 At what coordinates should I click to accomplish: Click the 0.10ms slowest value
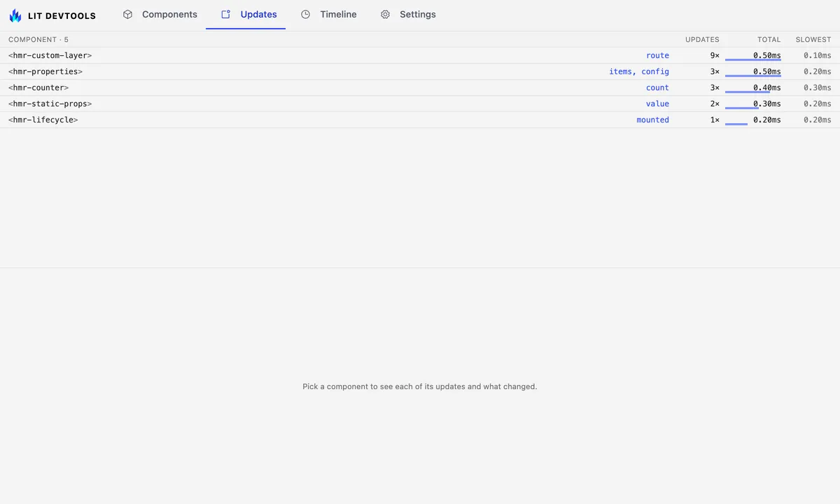click(x=818, y=55)
